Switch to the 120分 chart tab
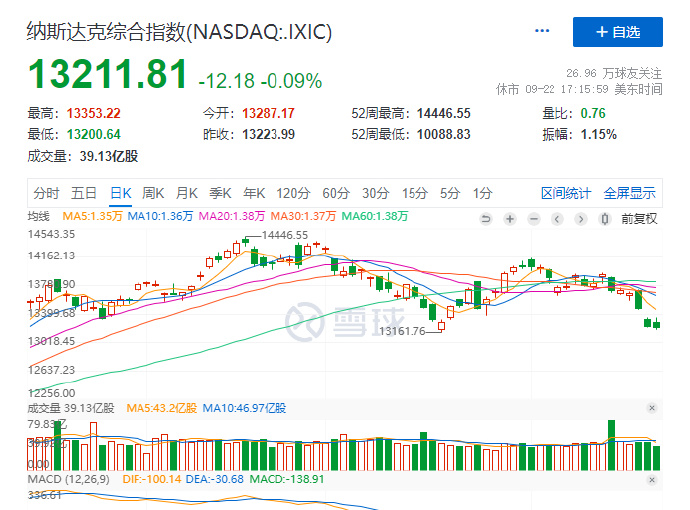The image size is (690, 510). point(293,193)
